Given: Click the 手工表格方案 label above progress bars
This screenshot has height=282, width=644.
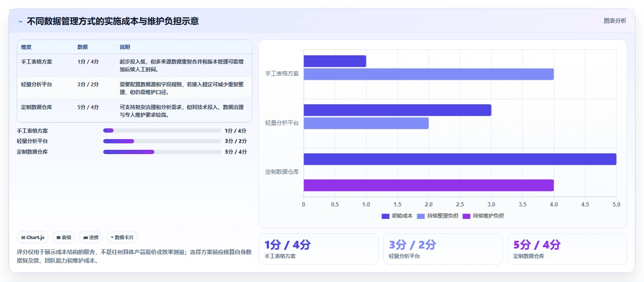Looking at the screenshot, I should (x=32, y=130).
